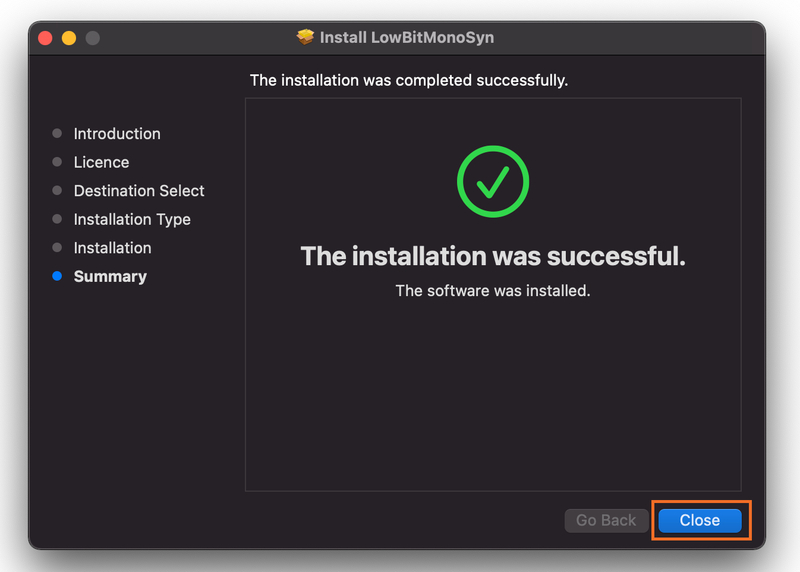The image size is (800, 572).
Task: Click the package icon in title bar
Action: click(x=305, y=37)
